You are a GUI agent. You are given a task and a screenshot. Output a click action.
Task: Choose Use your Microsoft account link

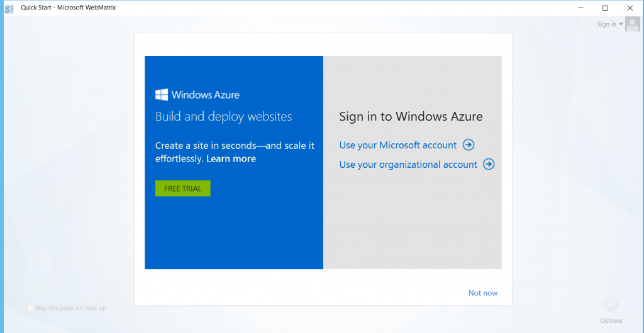pos(398,145)
